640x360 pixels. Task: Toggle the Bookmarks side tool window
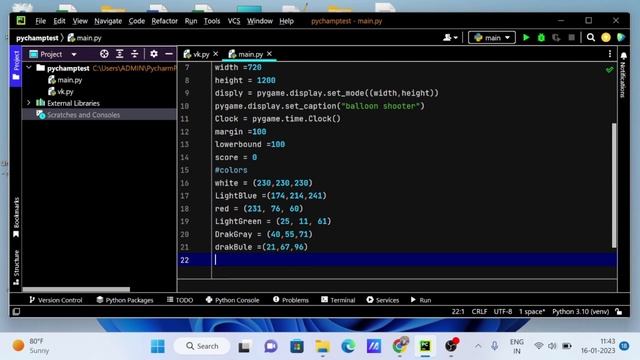pyautogui.click(x=16, y=218)
